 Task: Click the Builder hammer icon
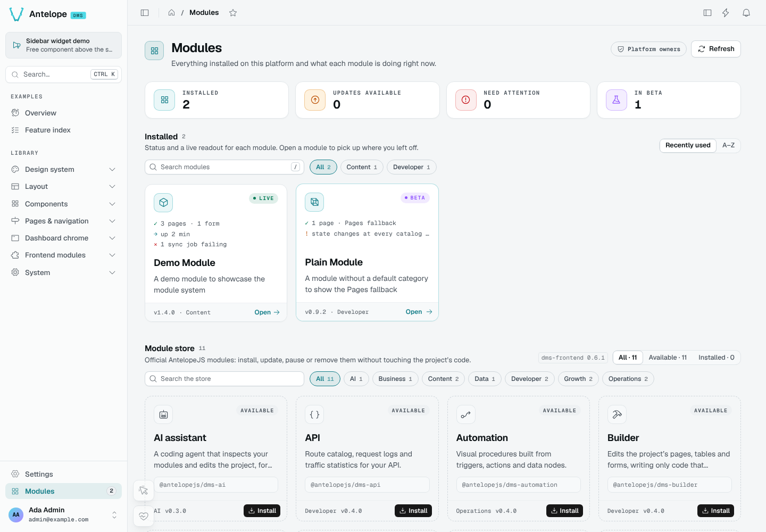617,414
